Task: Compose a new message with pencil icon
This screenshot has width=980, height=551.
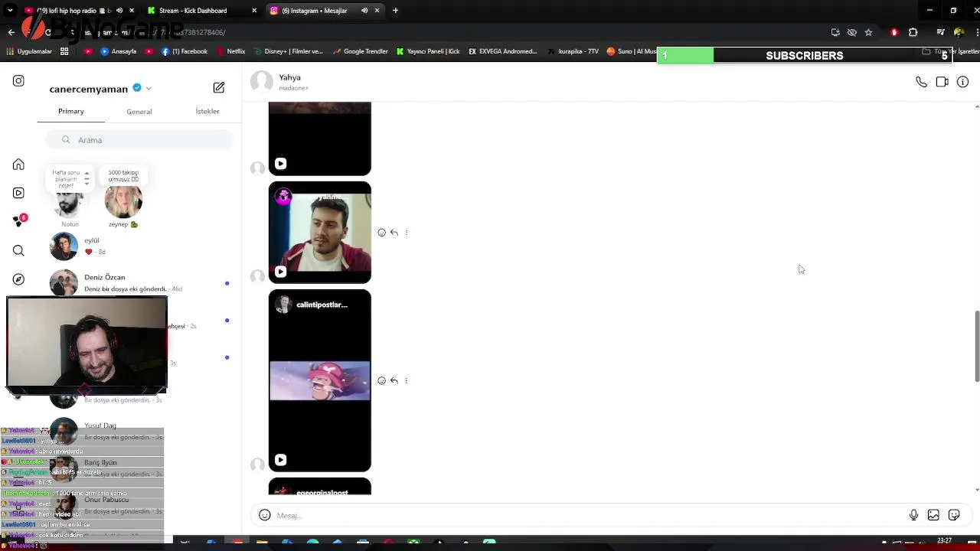Action: [x=219, y=87]
